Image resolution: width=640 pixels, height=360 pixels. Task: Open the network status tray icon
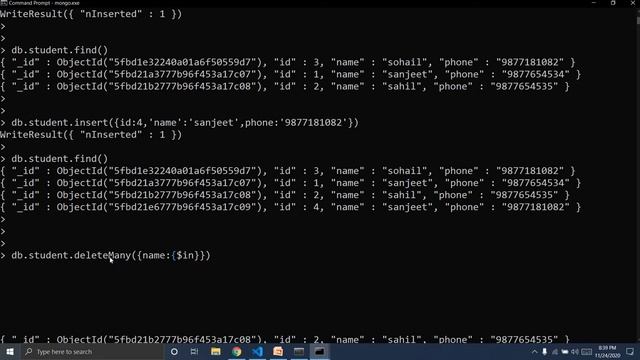[555, 351]
